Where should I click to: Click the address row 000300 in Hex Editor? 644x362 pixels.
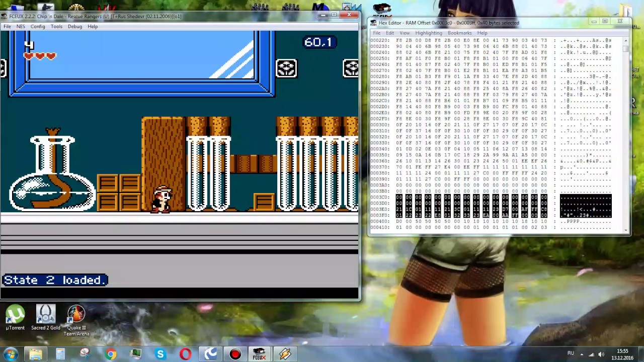491,125
